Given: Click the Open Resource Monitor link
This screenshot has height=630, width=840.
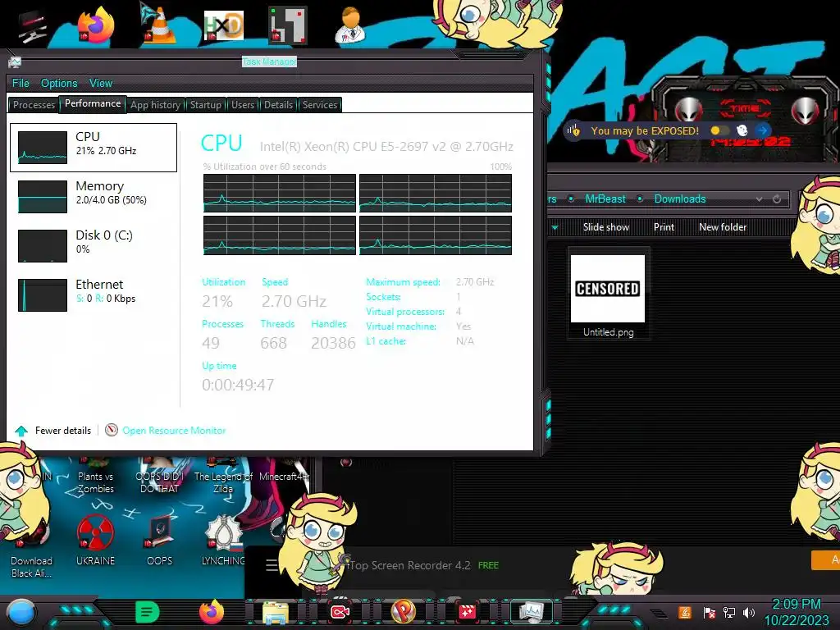Looking at the screenshot, I should pyautogui.click(x=174, y=430).
